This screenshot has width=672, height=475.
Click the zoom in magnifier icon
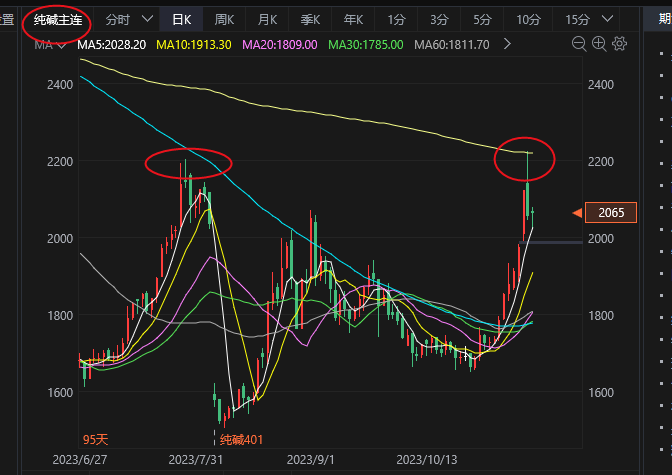point(600,44)
